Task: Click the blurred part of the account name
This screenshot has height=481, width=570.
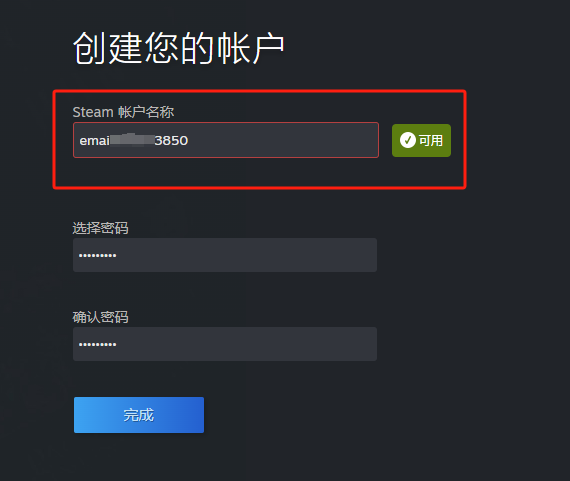Action: [132, 140]
